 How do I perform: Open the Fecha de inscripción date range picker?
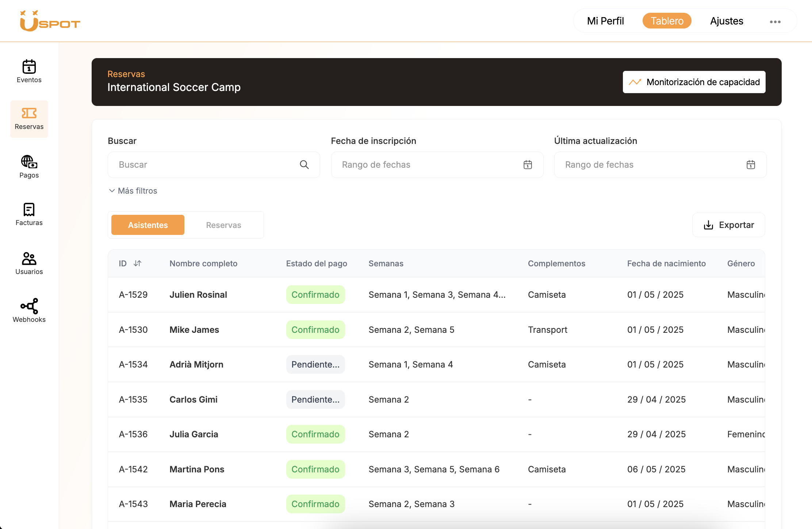[528, 165]
